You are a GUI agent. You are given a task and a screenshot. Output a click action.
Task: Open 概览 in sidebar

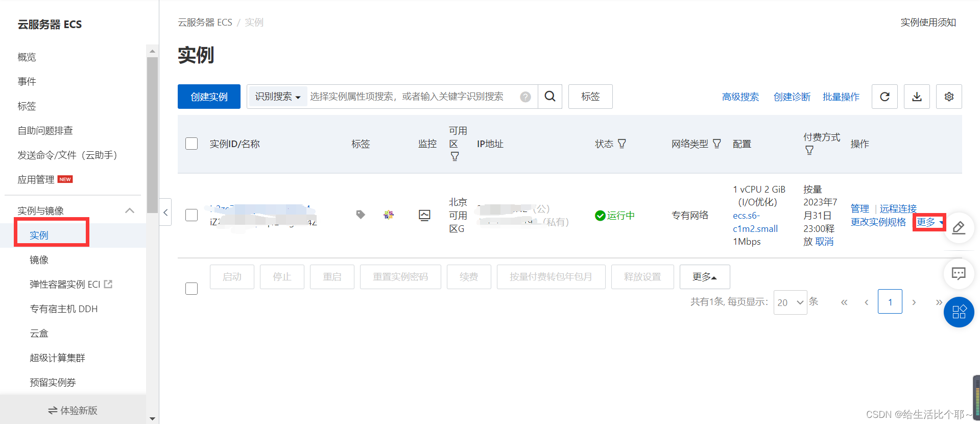tap(27, 57)
